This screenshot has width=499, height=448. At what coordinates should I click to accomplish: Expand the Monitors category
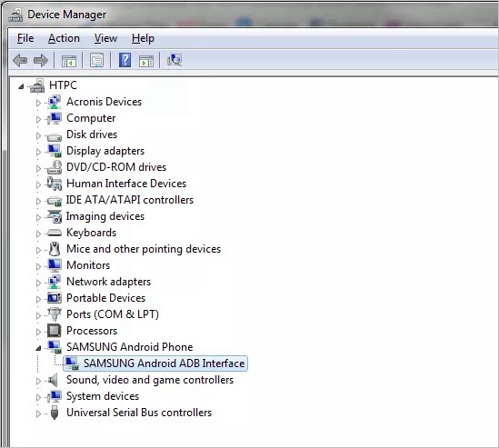tap(38, 266)
